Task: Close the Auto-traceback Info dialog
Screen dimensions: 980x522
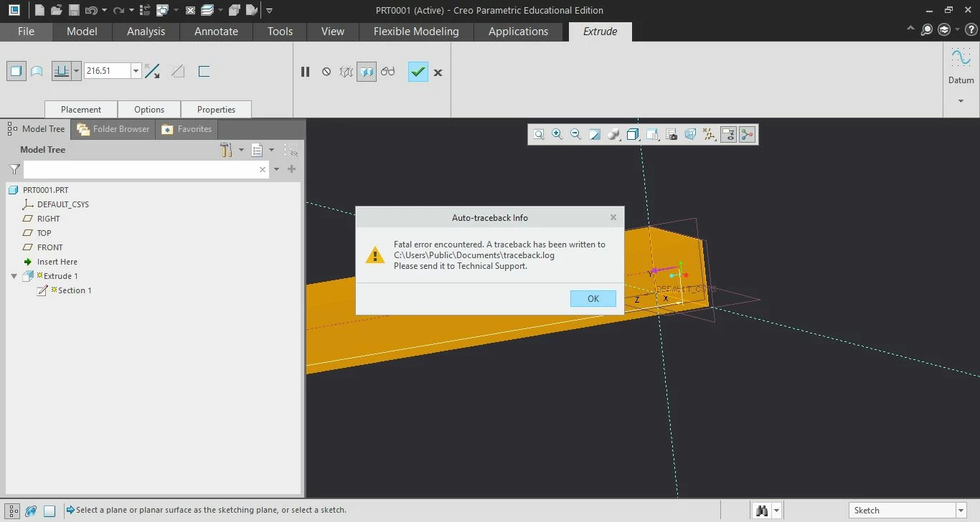Action: point(613,217)
